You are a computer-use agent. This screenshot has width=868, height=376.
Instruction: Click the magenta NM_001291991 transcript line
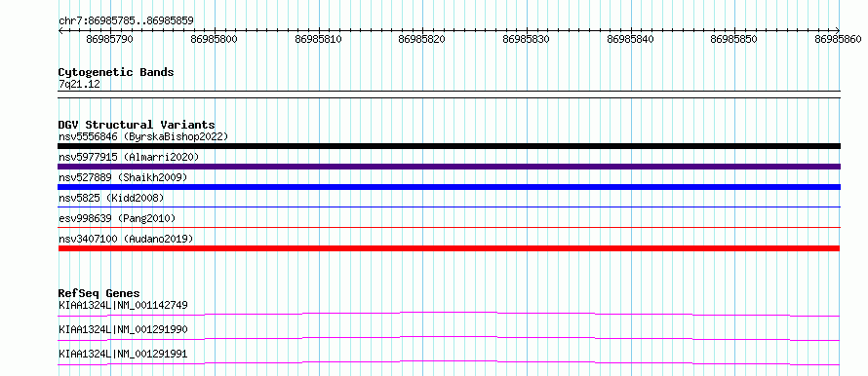449,362
